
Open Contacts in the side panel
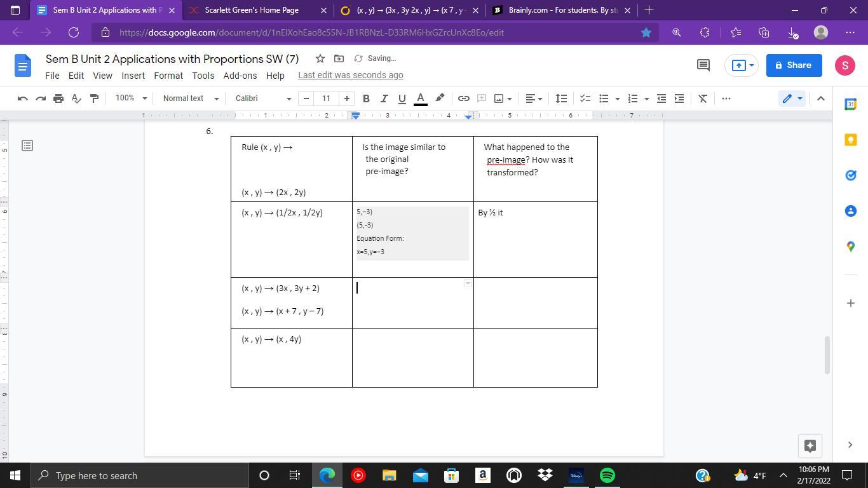851,211
